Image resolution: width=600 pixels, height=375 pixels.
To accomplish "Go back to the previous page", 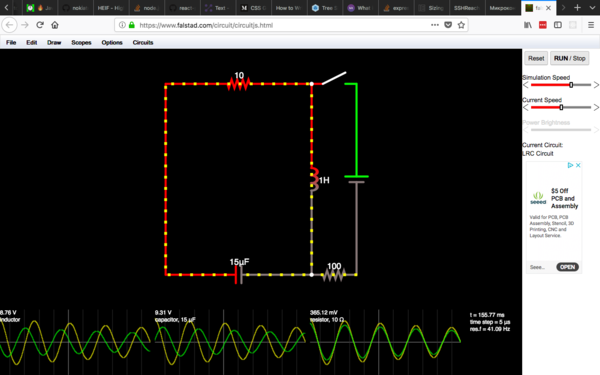I will [x=9, y=25].
